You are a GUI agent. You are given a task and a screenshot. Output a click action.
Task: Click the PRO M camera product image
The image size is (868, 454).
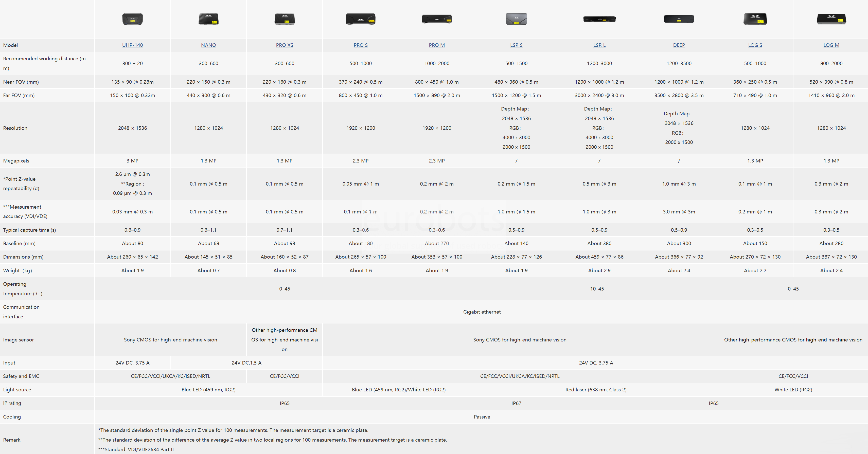tap(437, 19)
